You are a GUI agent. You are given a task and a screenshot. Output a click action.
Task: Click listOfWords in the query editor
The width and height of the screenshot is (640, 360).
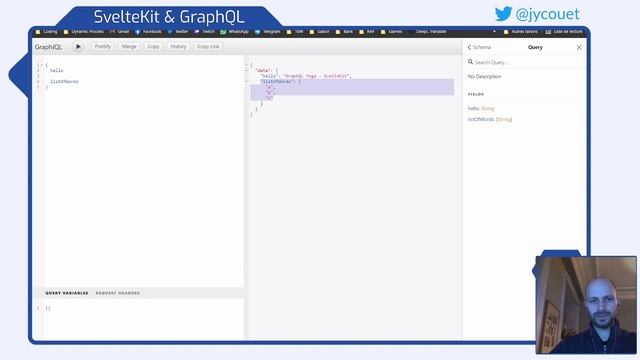click(x=64, y=82)
